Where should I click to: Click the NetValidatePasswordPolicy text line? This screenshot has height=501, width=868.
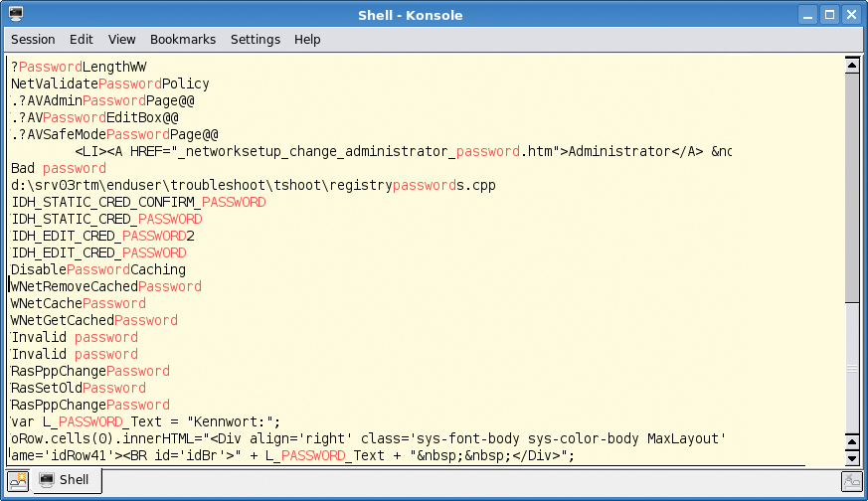[110, 84]
